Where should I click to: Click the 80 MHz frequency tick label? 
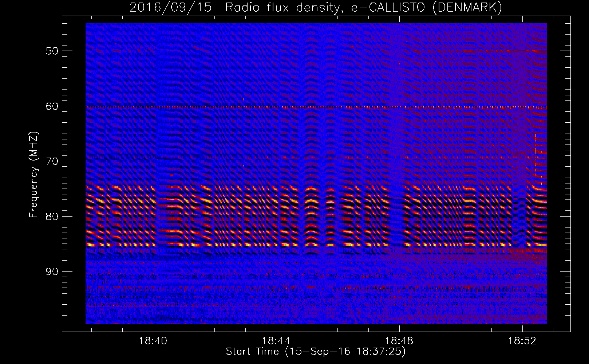click(52, 217)
